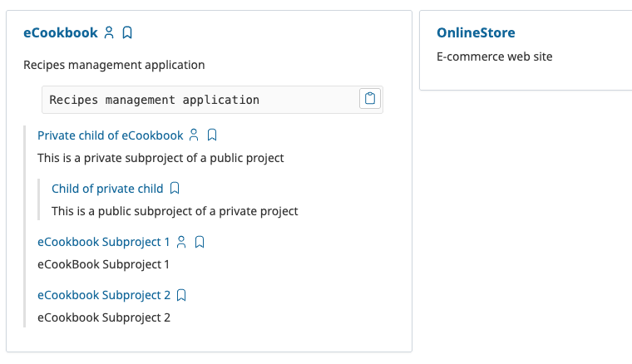632x364 pixels.
Task: Click bookmark icon beside eCookbook Subproject 2
Action: (x=181, y=295)
